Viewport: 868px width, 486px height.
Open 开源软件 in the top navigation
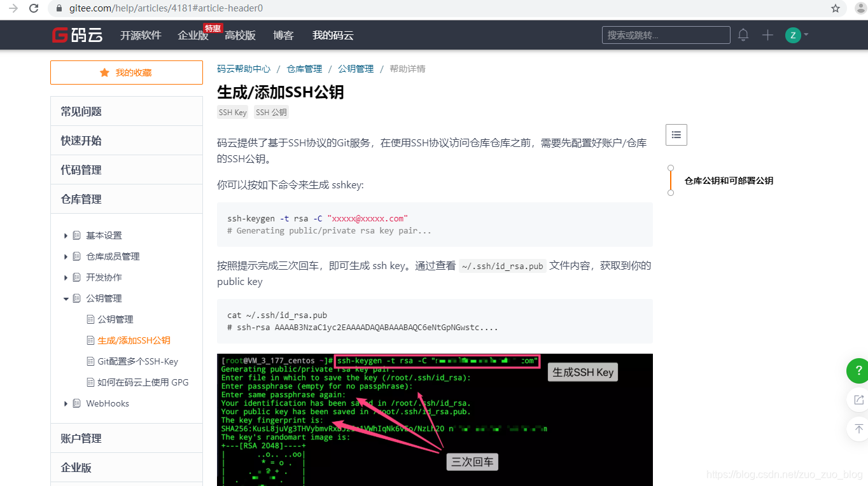point(141,35)
